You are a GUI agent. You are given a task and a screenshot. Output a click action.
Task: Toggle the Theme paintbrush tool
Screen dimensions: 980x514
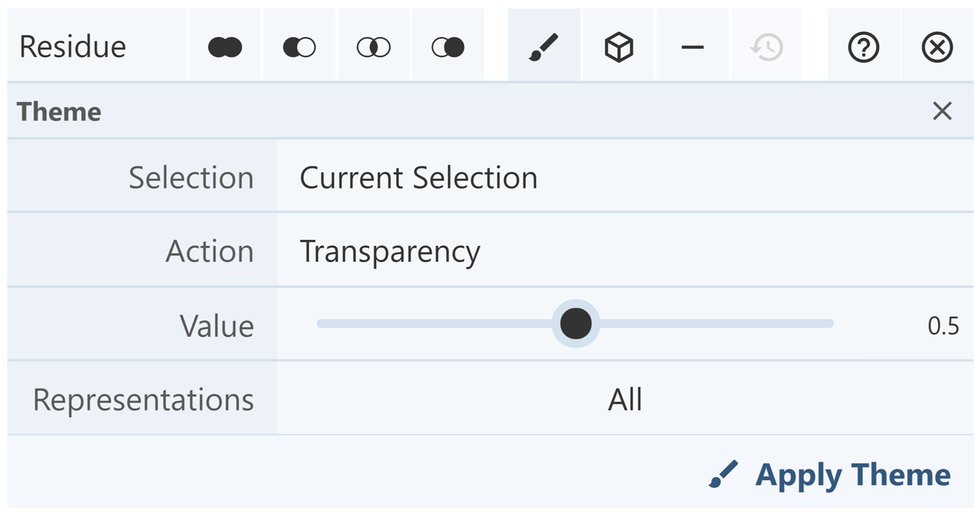point(544,47)
